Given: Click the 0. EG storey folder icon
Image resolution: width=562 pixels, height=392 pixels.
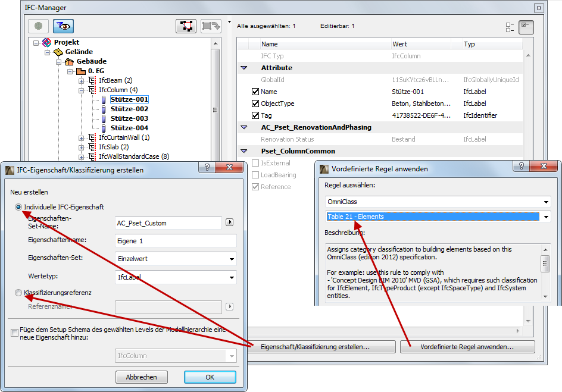Looking at the screenshot, I should click(80, 71).
